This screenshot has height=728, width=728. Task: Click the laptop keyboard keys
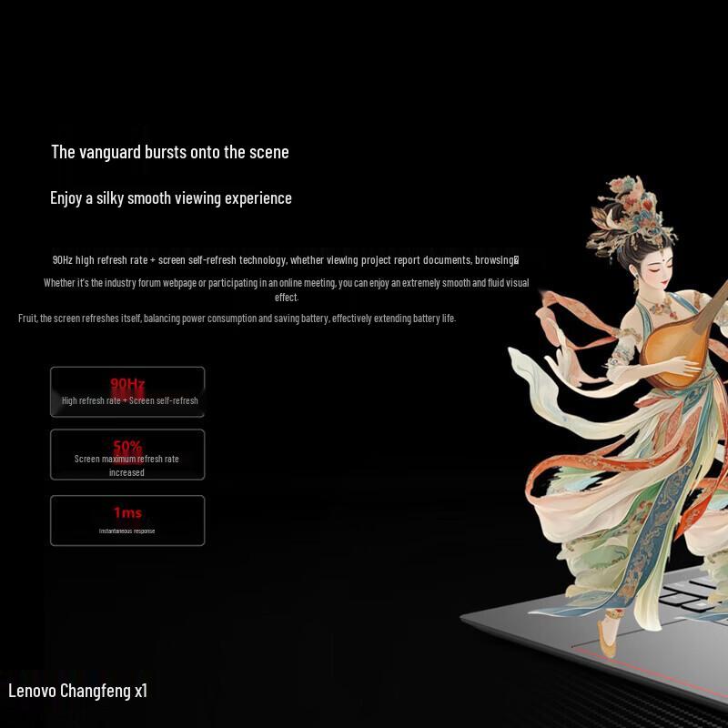pyautogui.click(x=692, y=592)
